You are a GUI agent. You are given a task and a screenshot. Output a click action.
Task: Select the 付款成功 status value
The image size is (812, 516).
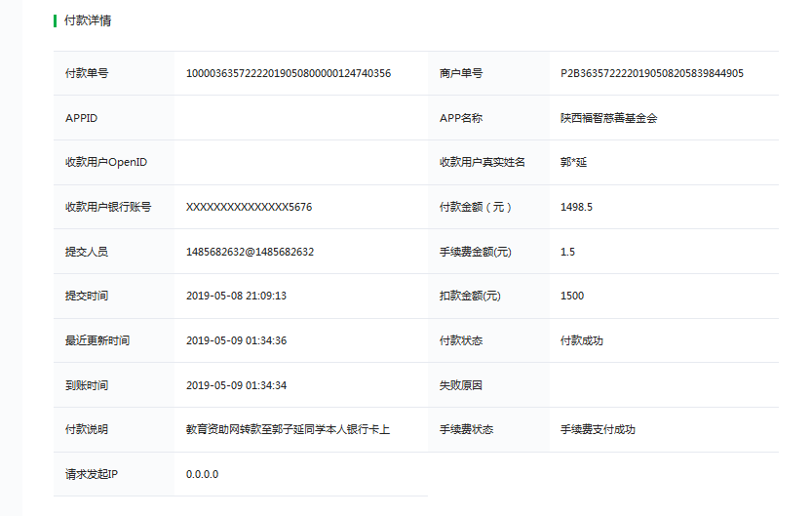pyautogui.click(x=582, y=340)
